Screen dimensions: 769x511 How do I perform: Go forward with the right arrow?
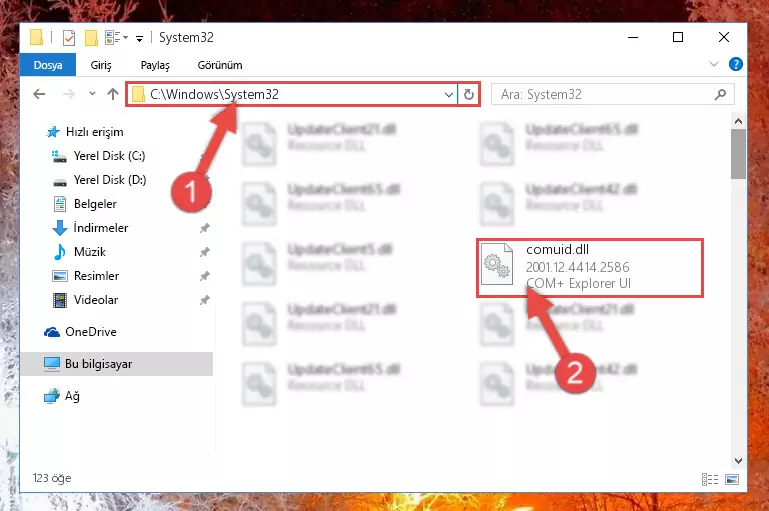click(69, 94)
